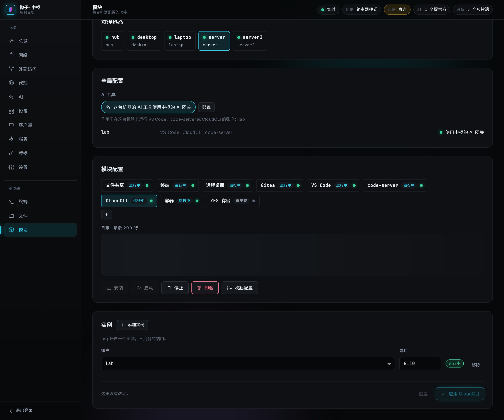Viewport: 504px width, 420px height.
Task: Click the 端口 8110 input field
Action: 420,363
